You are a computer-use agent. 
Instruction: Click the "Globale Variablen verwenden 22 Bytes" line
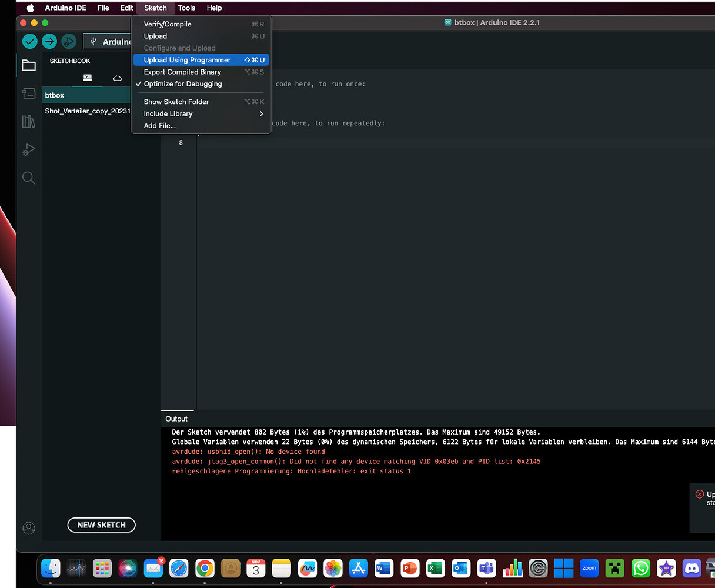click(443, 442)
